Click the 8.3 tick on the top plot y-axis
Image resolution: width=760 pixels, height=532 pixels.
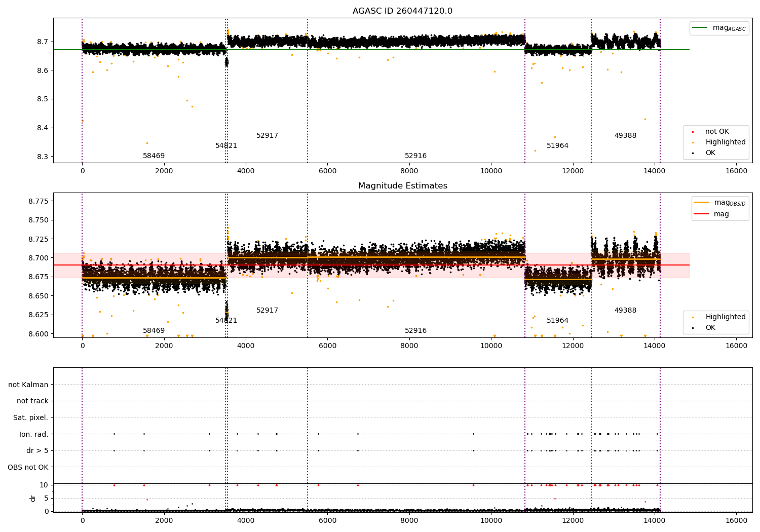43,157
